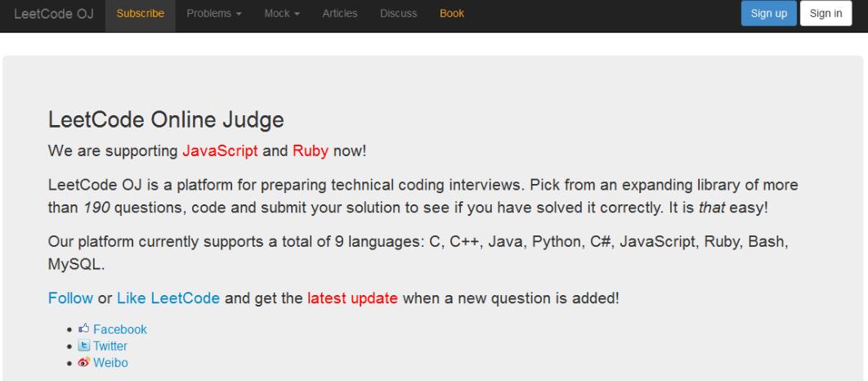This screenshot has width=868, height=381.
Task: Open the Twitter text link
Action: [110, 346]
